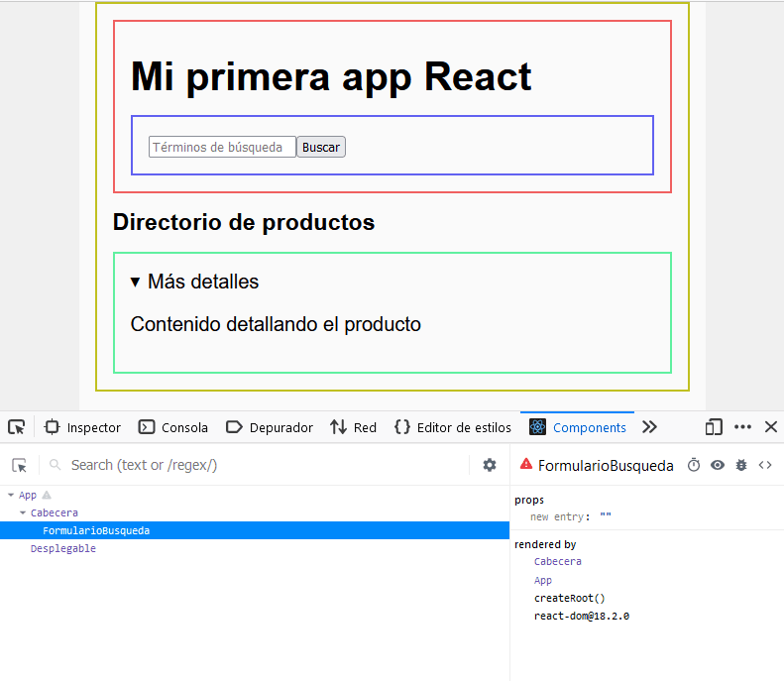Collapse the App node in component tree
The width and height of the screenshot is (784, 681).
pyautogui.click(x=11, y=495)
